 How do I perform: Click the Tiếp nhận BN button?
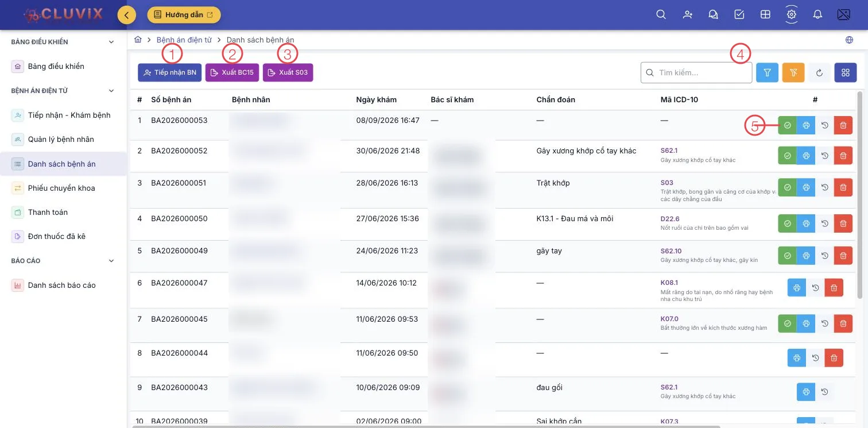click(x=169, y=72)
